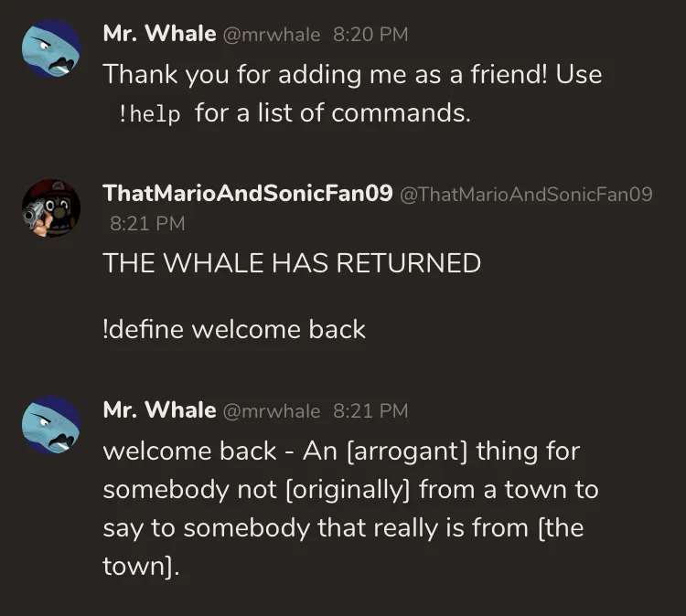Click the bracketed [arrogant] word
686x616 pixels.
coord(407,451)
